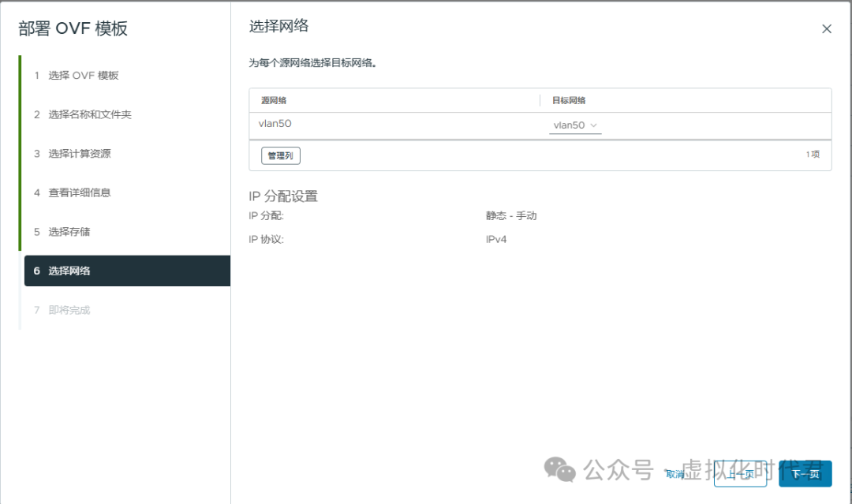Click the 源网络 column header
852x504 pixels.
(274, 100)
